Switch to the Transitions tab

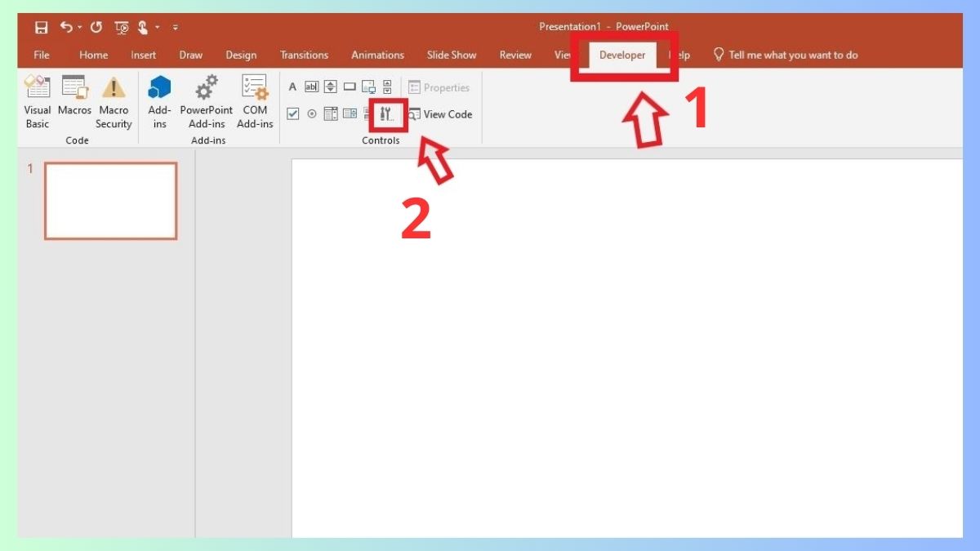click(x=304, y=55)
